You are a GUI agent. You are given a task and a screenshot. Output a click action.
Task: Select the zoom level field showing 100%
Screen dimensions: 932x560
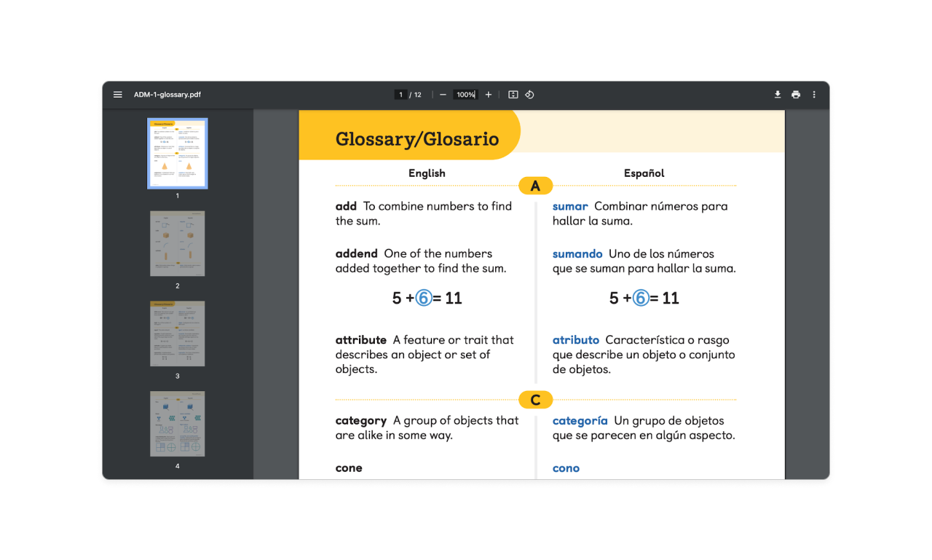pyautogui.click(x=465, y=95)
